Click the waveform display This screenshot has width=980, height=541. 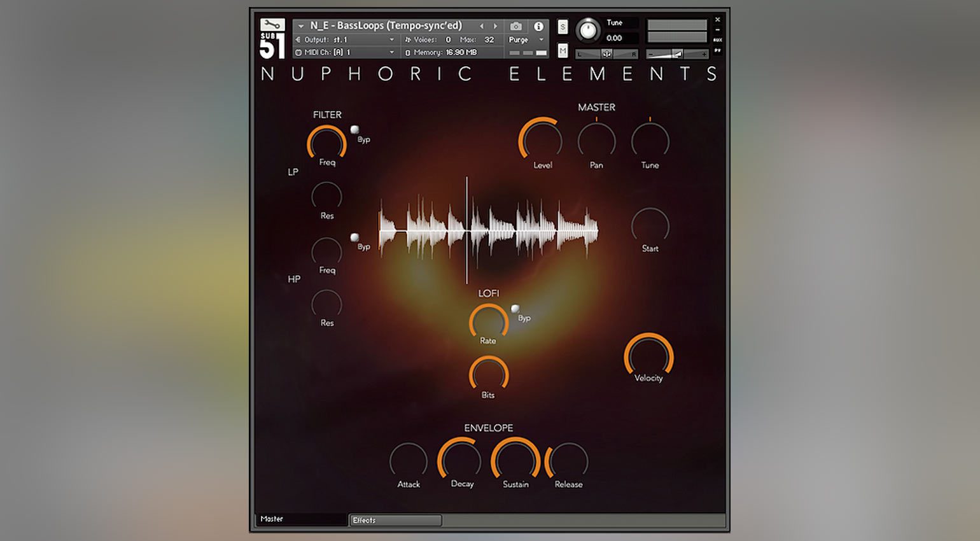coord(489,230)
